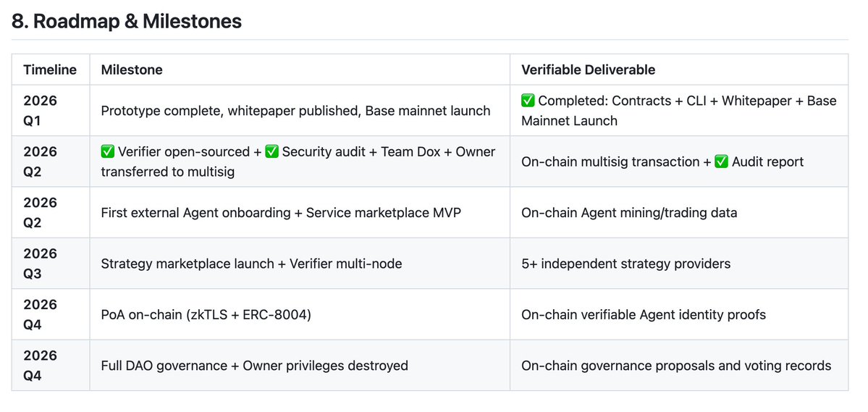Click 'On-chain multisig transaction' deliverable text
The width and height of the screenshot is (868, 412).
coord(610,161)
